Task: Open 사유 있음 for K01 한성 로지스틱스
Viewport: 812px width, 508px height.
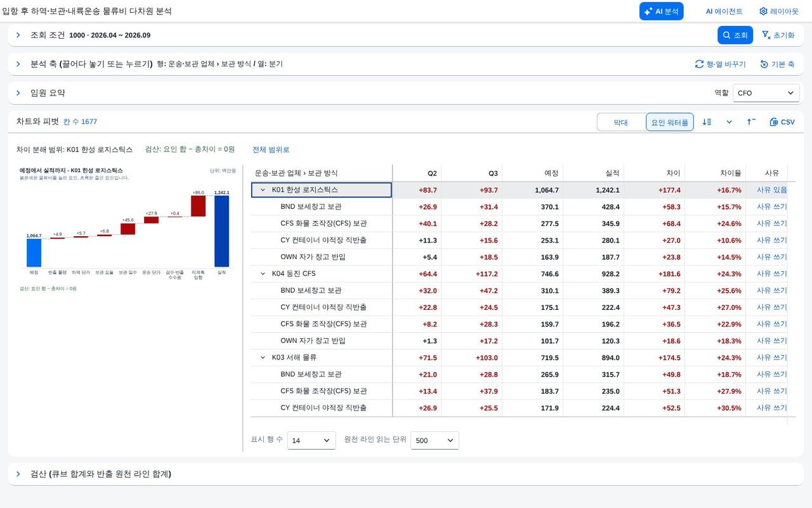Action: [771, 190]
